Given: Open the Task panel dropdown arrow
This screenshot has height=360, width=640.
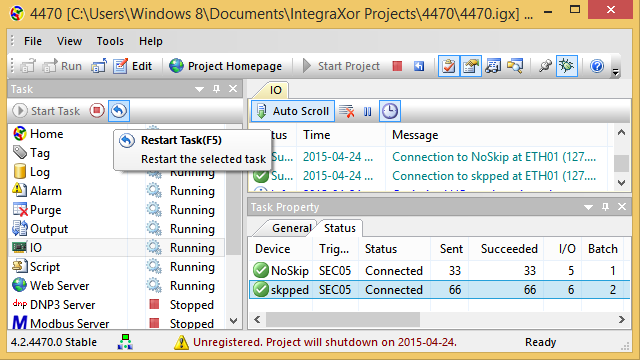Looking at the screenshot, I should 199,89.
